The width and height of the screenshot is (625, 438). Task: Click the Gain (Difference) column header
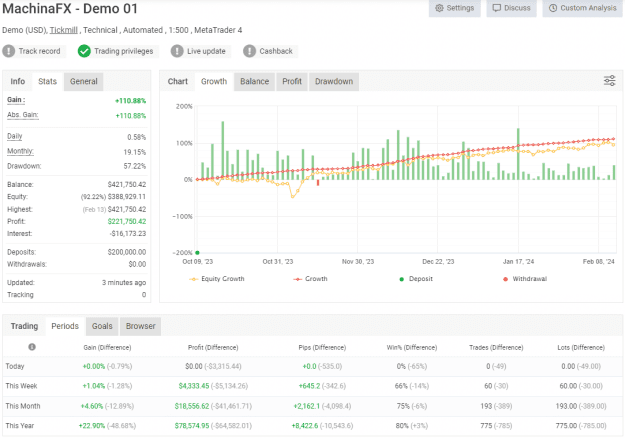(107, 348)
